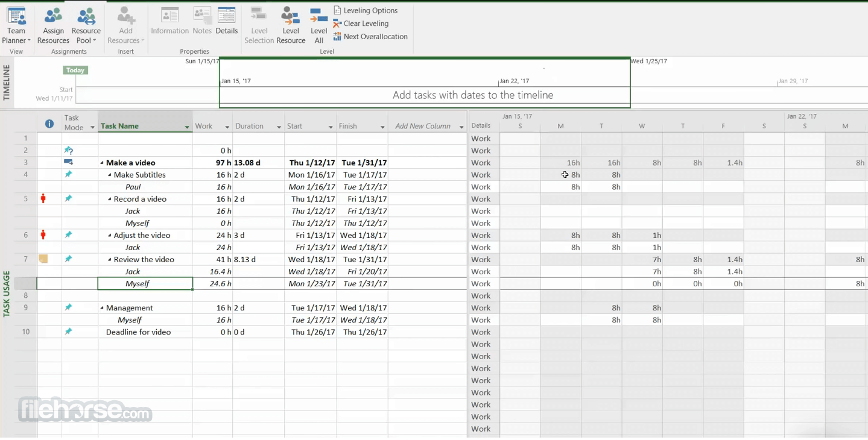Click the task mode pin for Record a video
Image resolution: width=868 pixels, height=440 pixels.
68,198
